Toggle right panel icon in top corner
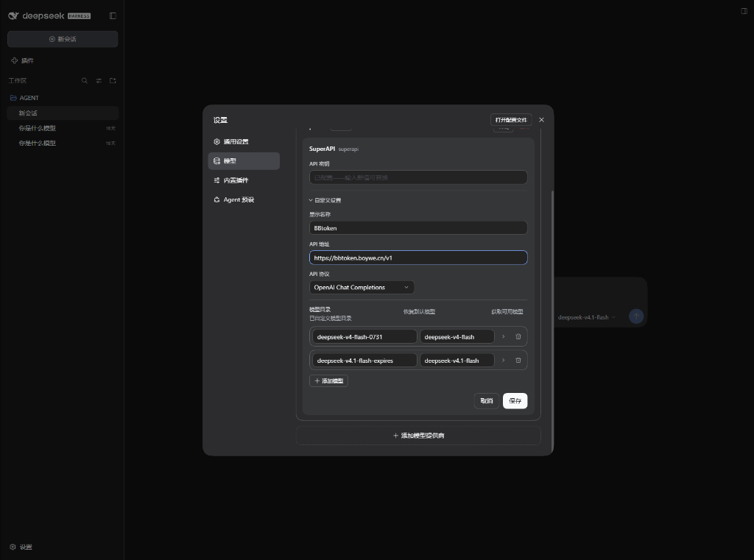This screenshot has width=754, height=560. (x=744, y=11)
